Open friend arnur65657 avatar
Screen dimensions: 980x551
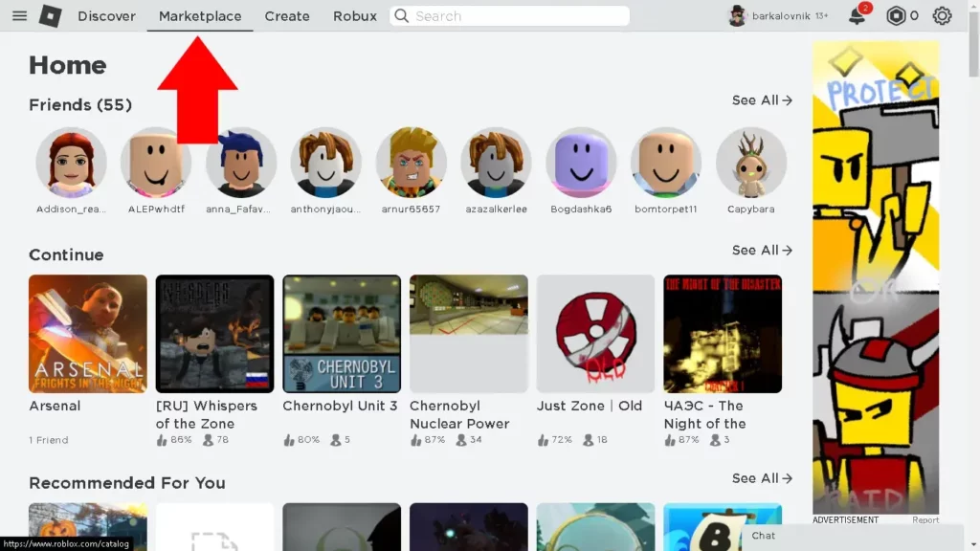[x=412, y=163]
